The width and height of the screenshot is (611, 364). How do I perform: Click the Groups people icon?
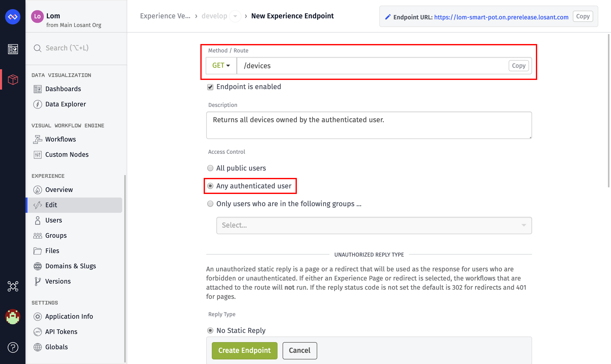(x=38, y=236)
